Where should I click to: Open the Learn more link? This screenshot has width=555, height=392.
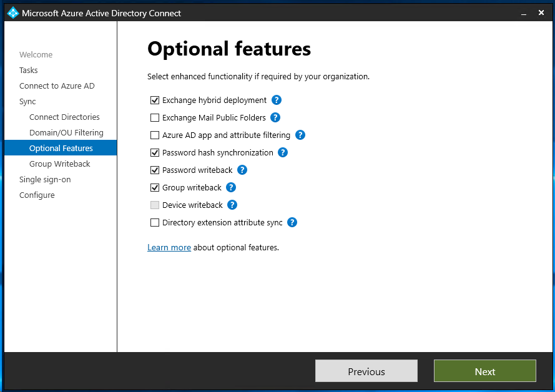pyautogui.click(x=169, y=247)
